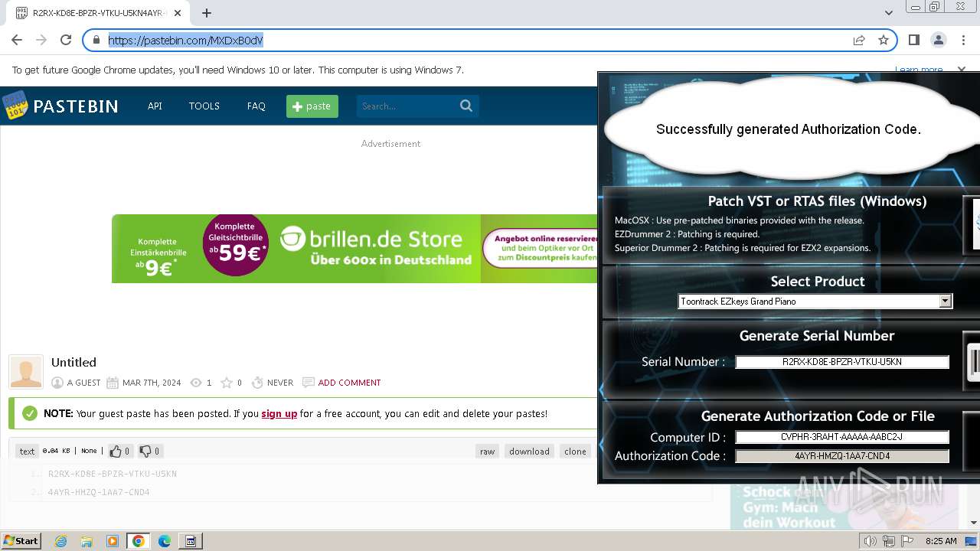The width and height of the screenshot is (980, 551).
Task: Open the Chrome tab search chevron
Action: point(888,13)
